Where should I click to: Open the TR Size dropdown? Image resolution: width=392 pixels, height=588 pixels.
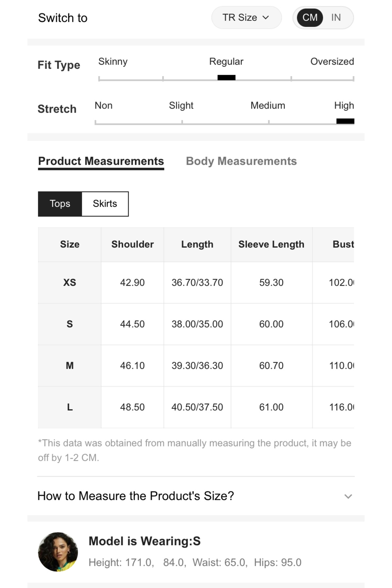point(246,18)
